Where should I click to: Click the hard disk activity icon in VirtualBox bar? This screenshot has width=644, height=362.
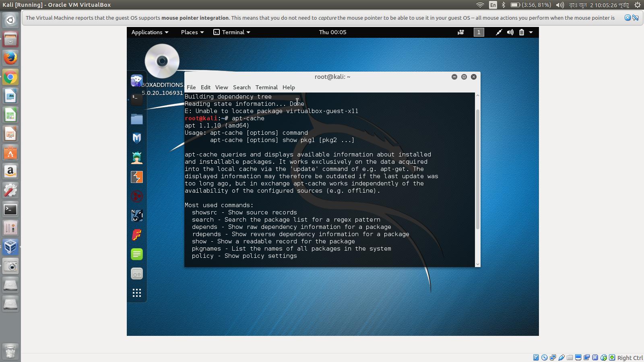click(536, 357)
